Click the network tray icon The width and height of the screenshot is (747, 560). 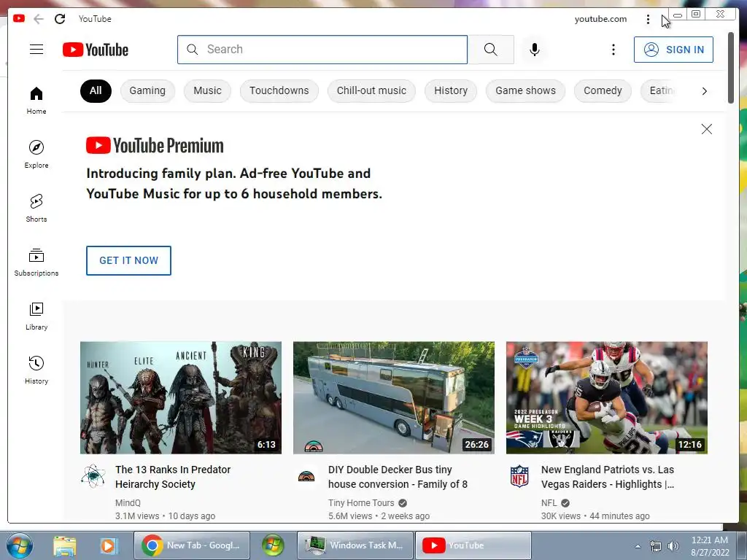[x=656, y=546]
